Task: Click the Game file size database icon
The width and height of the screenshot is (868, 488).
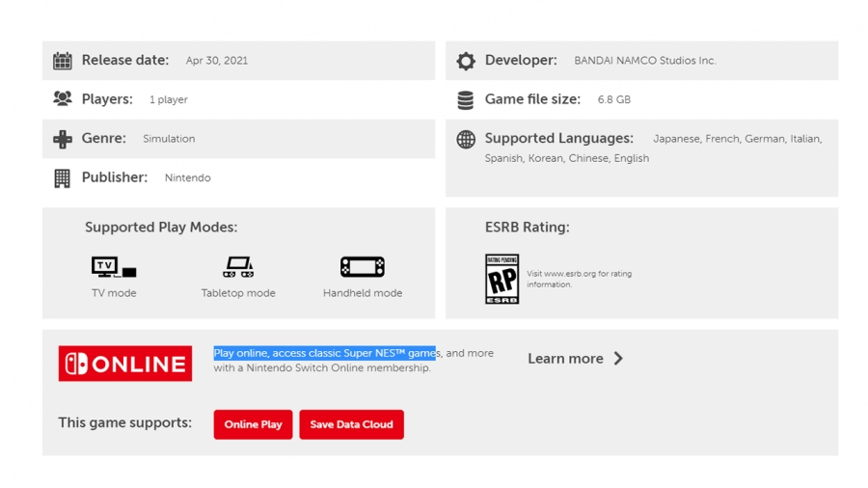Action: click(466, 99)
